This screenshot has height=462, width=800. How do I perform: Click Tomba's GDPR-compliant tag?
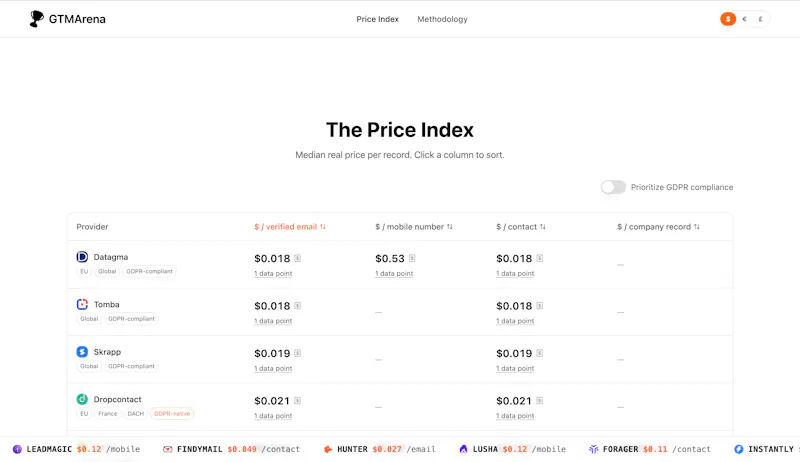[x=131, y=319]
